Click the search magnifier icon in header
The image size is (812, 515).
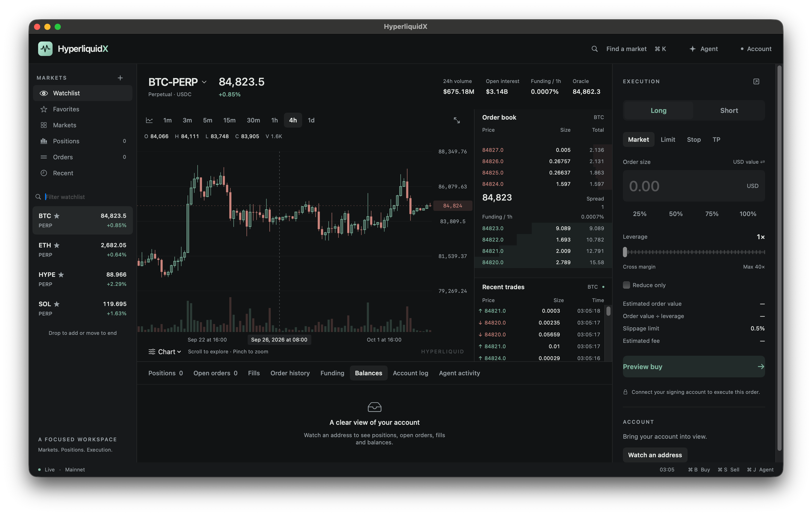(x=595, y=49)
